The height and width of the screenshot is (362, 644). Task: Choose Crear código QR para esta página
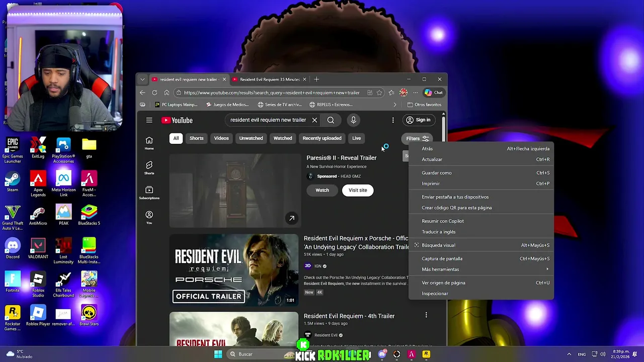[481, 208]
